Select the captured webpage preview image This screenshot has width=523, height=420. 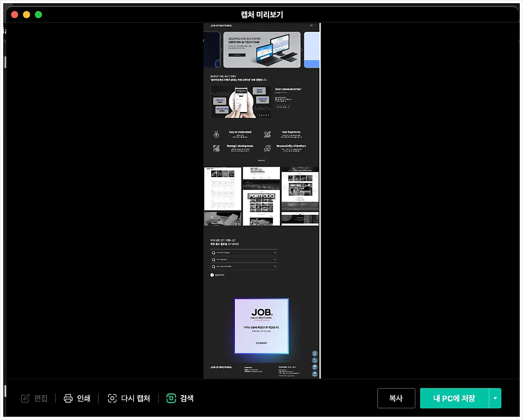click(262, 201)
